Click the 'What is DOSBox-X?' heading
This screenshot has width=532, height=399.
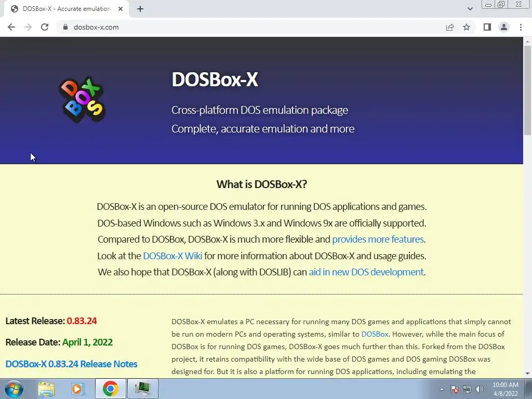pos(262,184)
